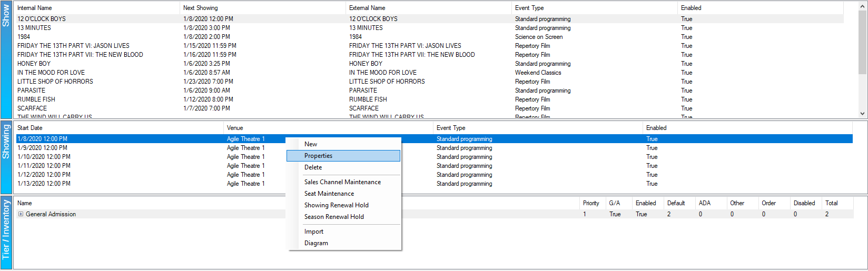Select the HONEY BOY show row
The height and width of the screenshot is (271, 868).
[429, 64]
